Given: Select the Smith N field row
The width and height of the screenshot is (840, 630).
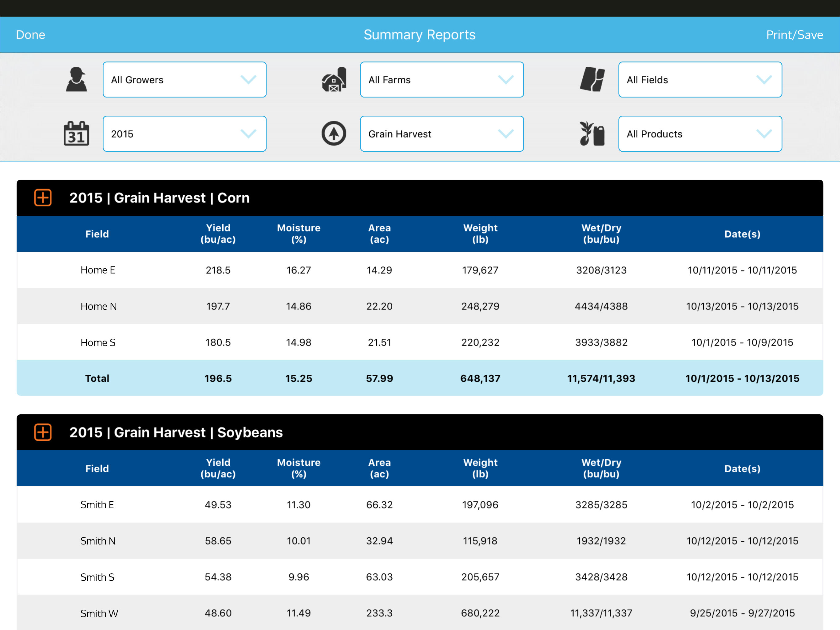Looking at the screenshot, I should click(420, 540).
